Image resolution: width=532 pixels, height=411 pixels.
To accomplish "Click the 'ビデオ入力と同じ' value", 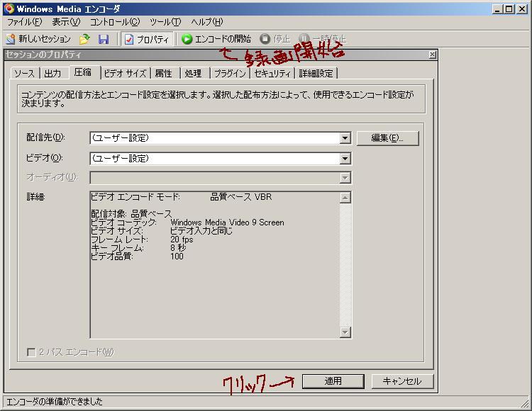I will click(x=201, y=231).
